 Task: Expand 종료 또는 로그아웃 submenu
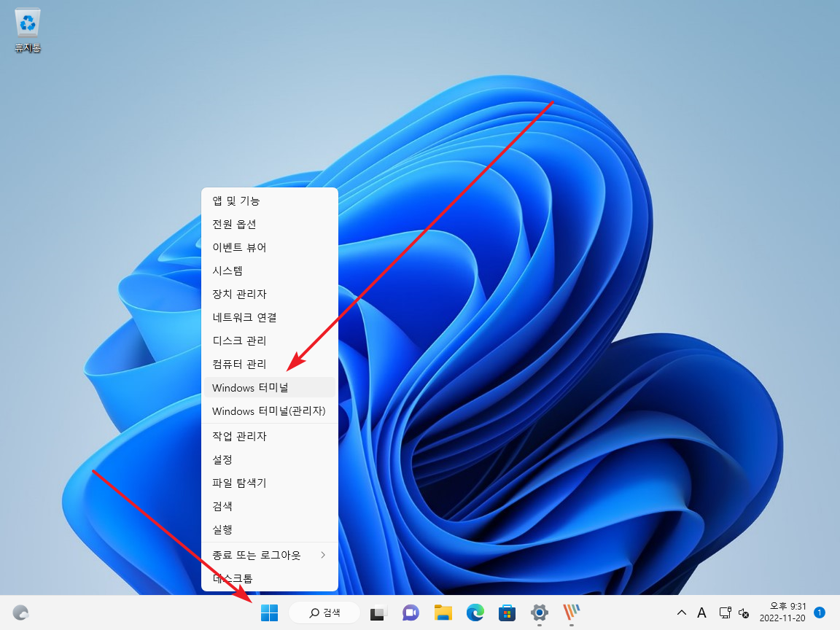tap(270, 555)
